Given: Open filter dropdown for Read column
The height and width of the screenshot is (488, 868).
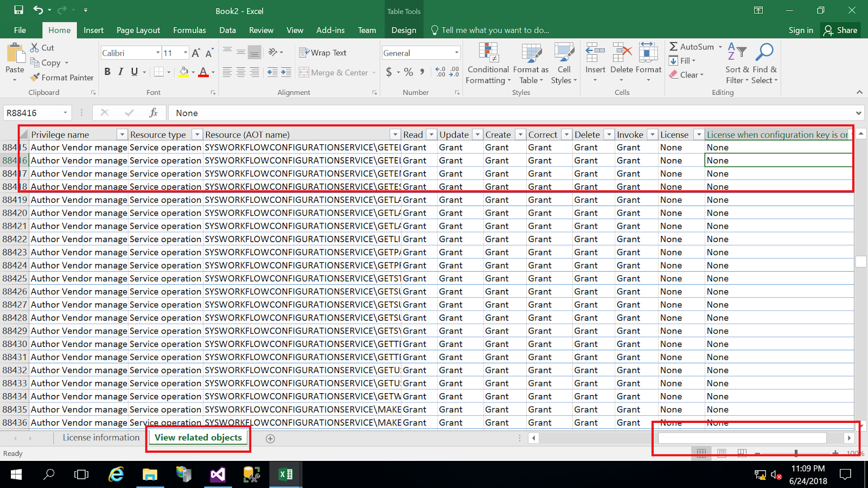Looking at the screenshot, I should click(x=431, y=134).
